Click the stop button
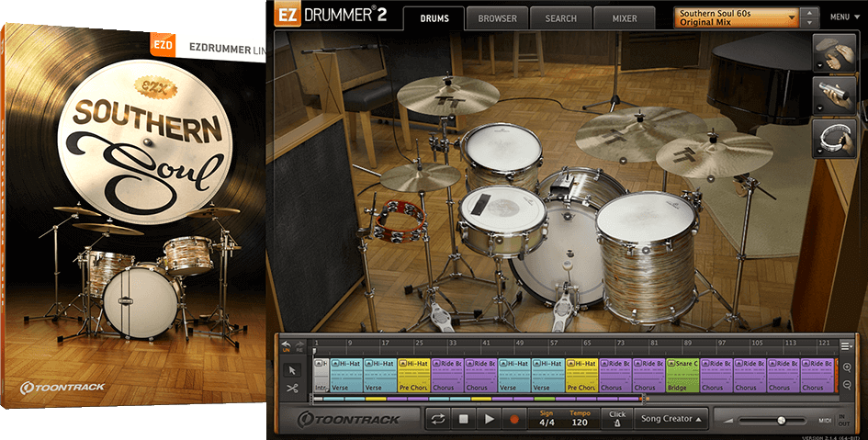 pyautogui.click(x=463, y=420)
